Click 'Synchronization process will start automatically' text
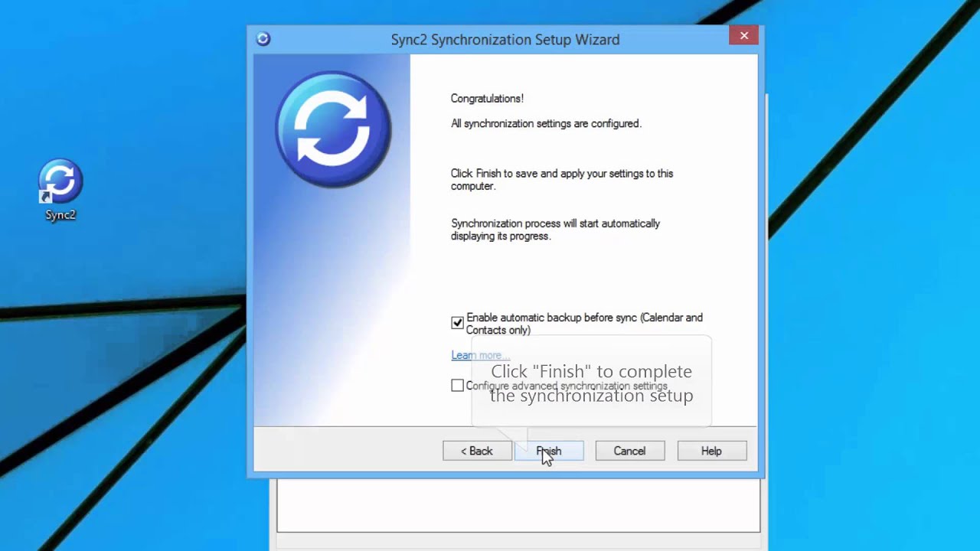This screenshot has width=980, height=551. pyautogui.click(x=555, y=223)
